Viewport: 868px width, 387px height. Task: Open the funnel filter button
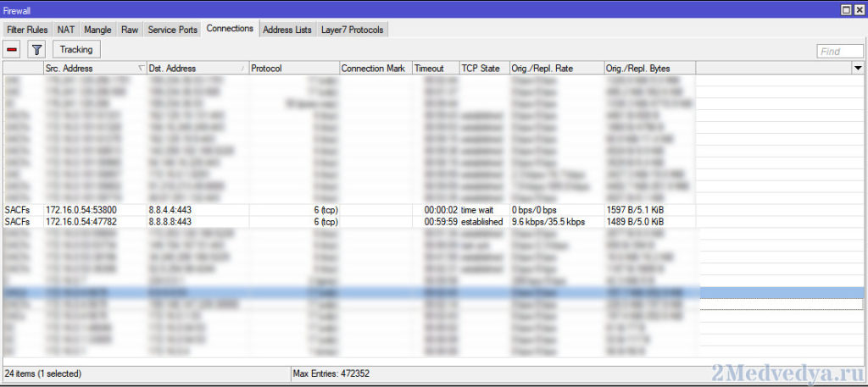(x=36, y=49)
